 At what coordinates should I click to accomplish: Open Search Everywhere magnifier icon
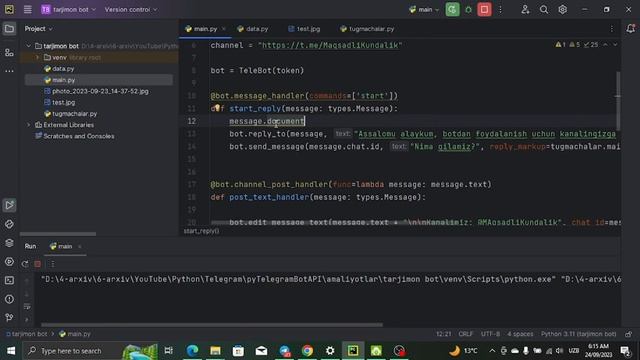point(544,9)
